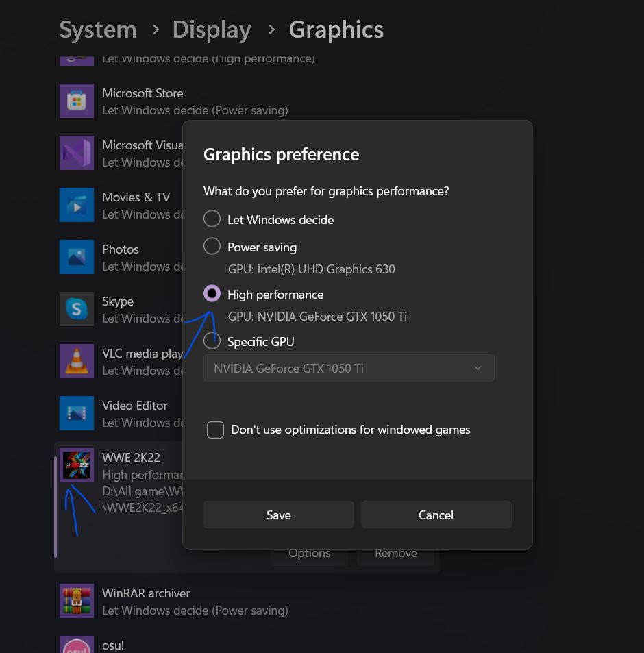Open the Microsoft Store app icon

point(77,101)
